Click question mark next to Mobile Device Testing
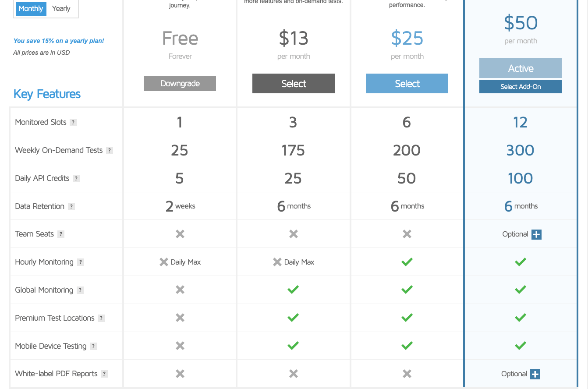Screen dimensions: 588x389 pyautogui.click(x=93, y=346)
